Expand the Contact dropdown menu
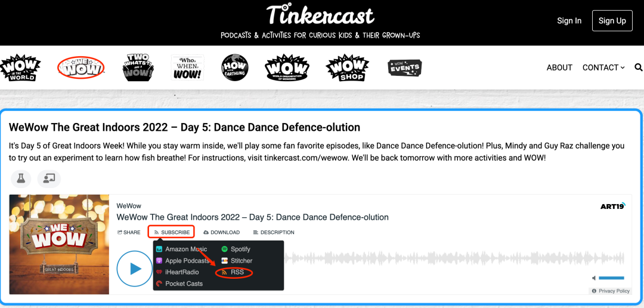This screenshot has height=308, width=644. pos(603,67)
